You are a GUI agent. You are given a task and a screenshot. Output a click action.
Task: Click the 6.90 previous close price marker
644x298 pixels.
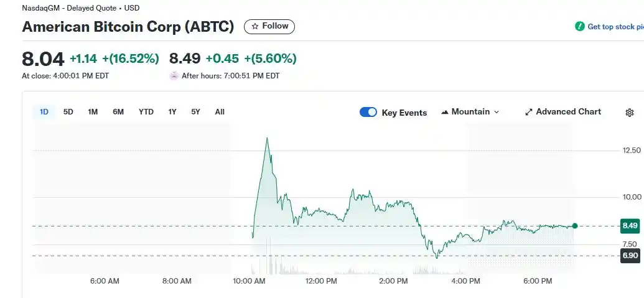tap(630, 256)
